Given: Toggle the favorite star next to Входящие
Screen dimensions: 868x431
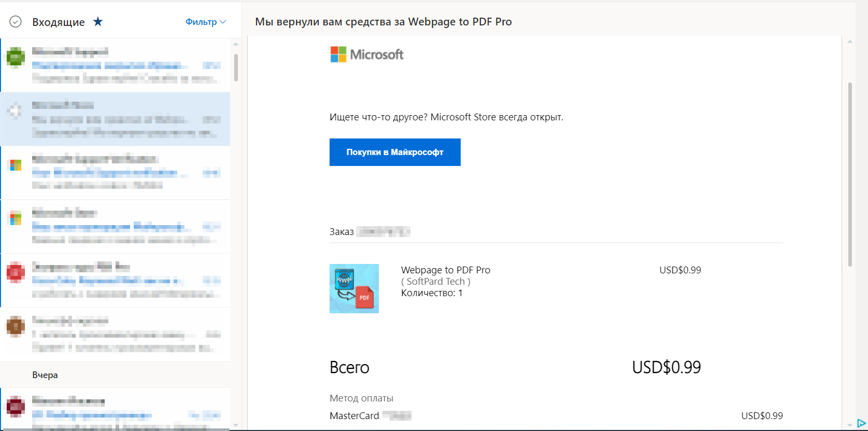Looking at the screenshot, I should [x=98, y=22].
